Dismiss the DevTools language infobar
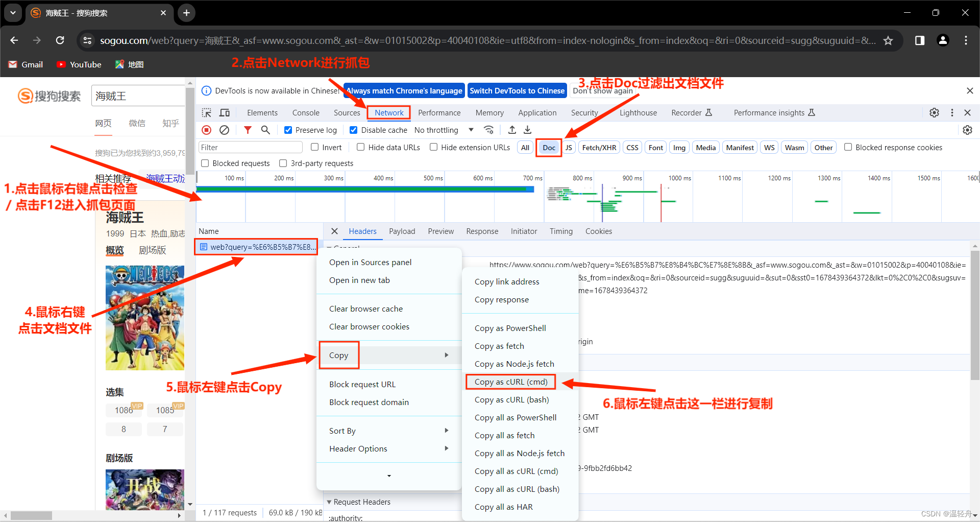This screenshot has height=522, width=980. 970,91
